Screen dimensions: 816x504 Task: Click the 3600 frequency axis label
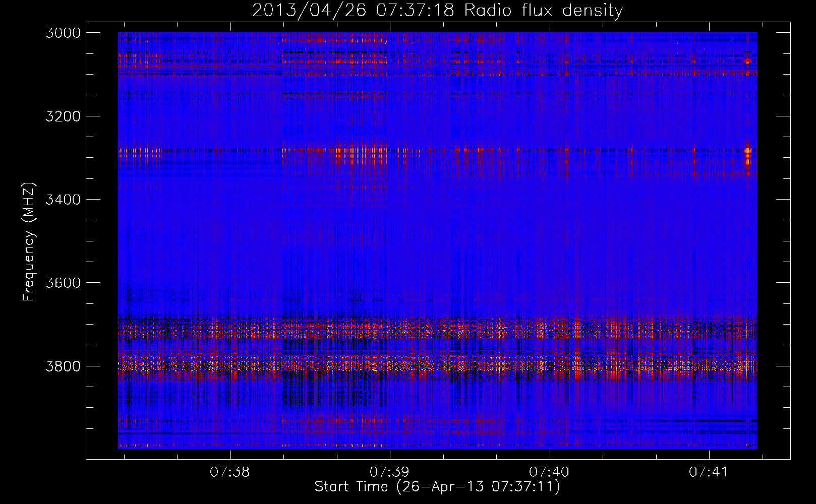(63, 283)
